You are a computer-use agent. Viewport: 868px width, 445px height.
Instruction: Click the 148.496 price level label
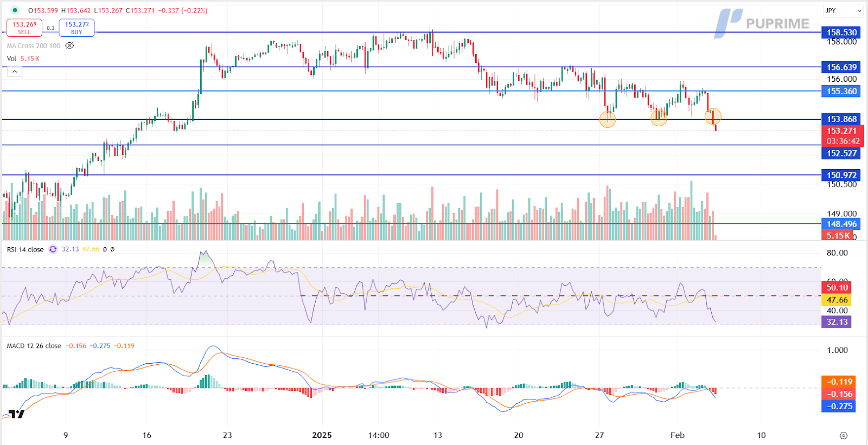tap(841, 224)
